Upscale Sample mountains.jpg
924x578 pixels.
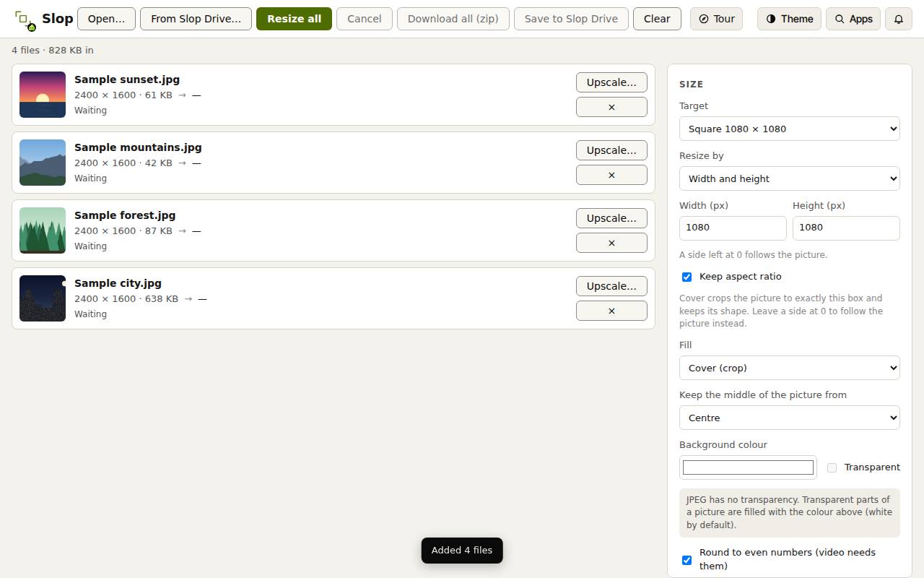[x=611, y=150]
